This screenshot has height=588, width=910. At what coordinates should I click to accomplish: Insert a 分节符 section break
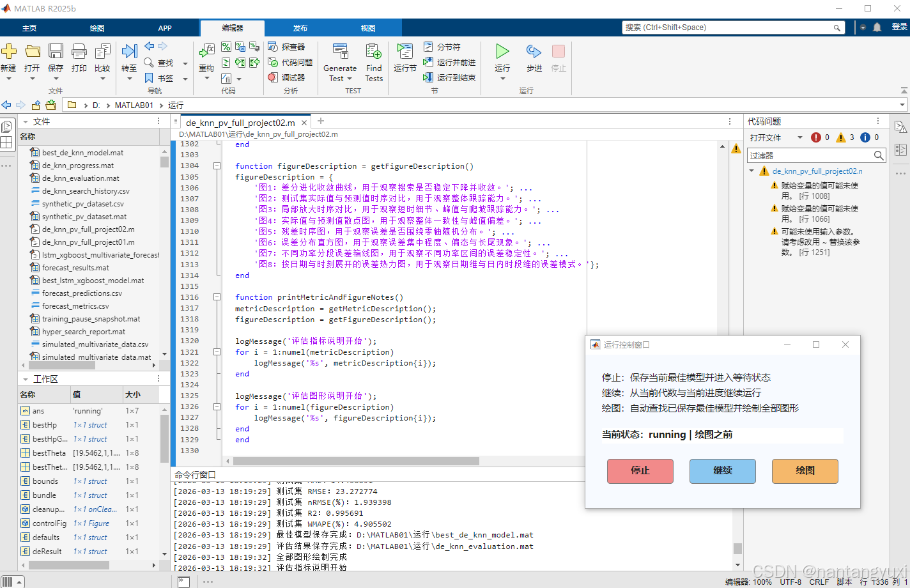point(442,47)
